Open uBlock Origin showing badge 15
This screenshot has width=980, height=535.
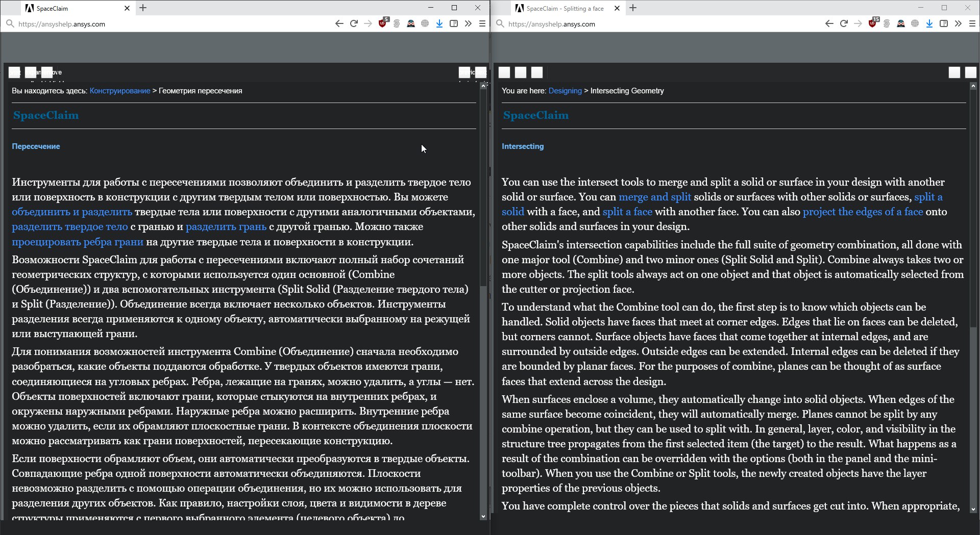coord(873,23)
